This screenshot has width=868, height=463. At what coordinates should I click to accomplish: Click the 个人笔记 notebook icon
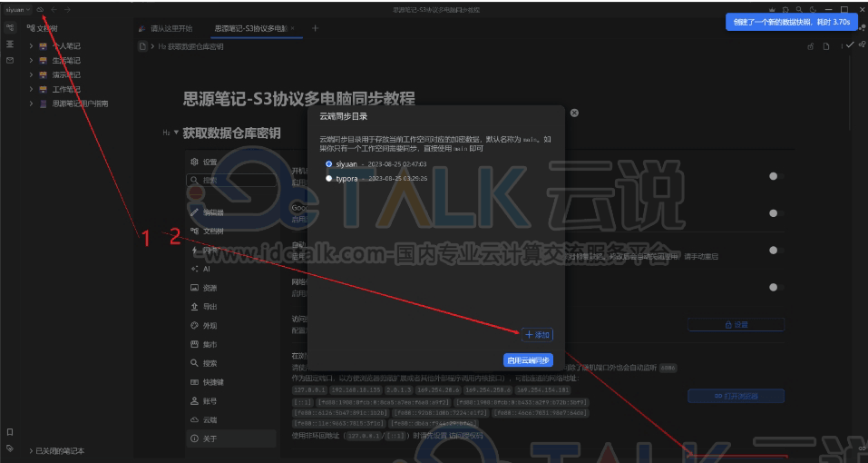(44, 46)
